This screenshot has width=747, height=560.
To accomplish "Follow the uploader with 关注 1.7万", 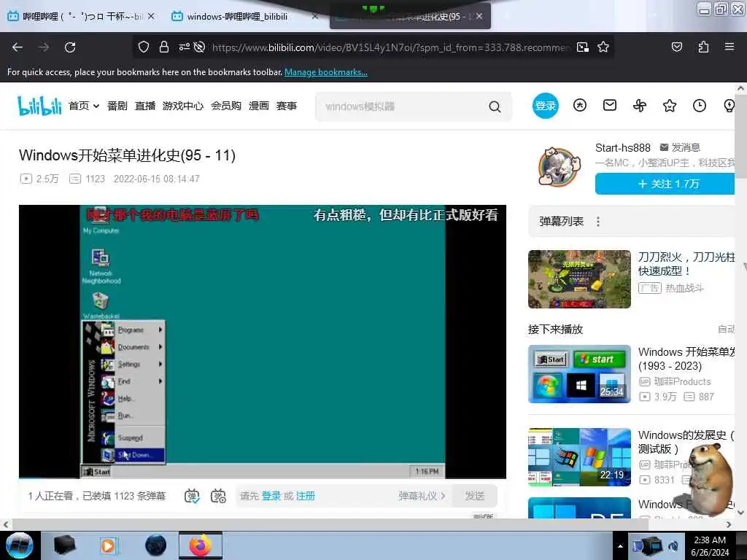I will [665, 184].
